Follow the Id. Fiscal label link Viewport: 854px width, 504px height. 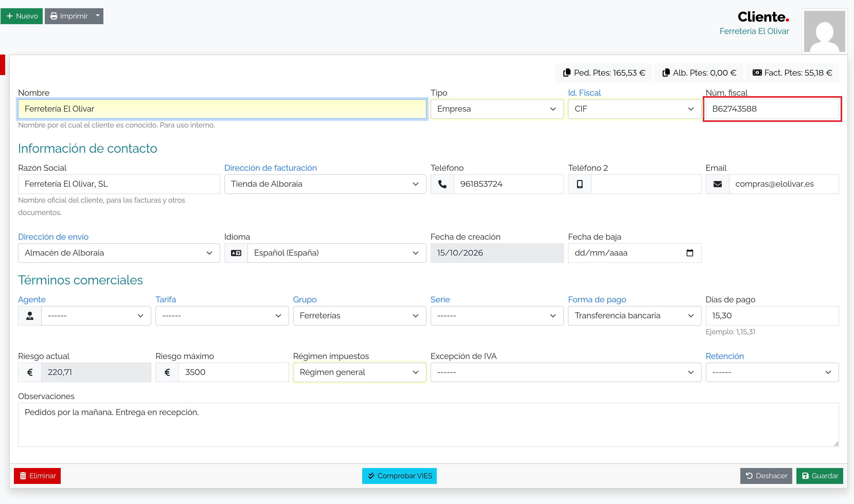click(x=584, y=93)
